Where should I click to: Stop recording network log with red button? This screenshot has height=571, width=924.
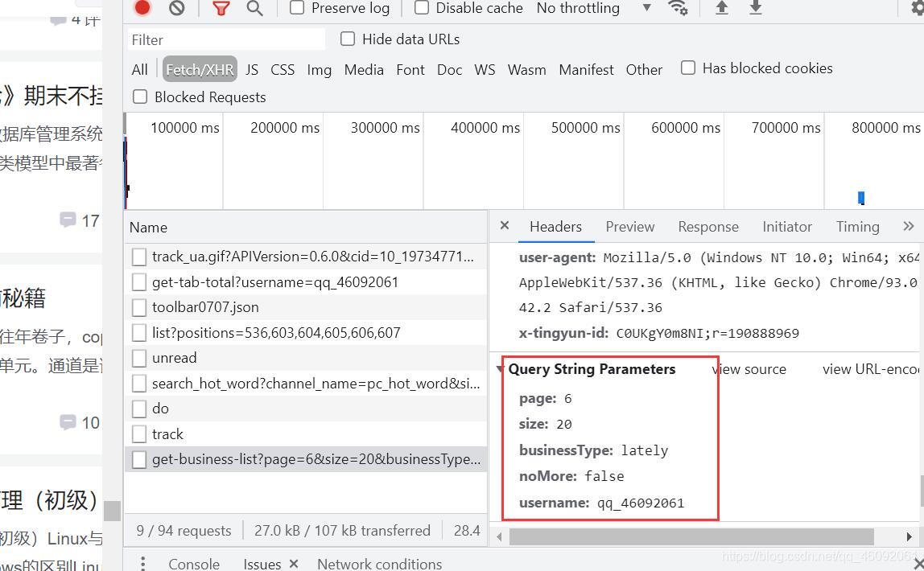[x=142, y=8]
